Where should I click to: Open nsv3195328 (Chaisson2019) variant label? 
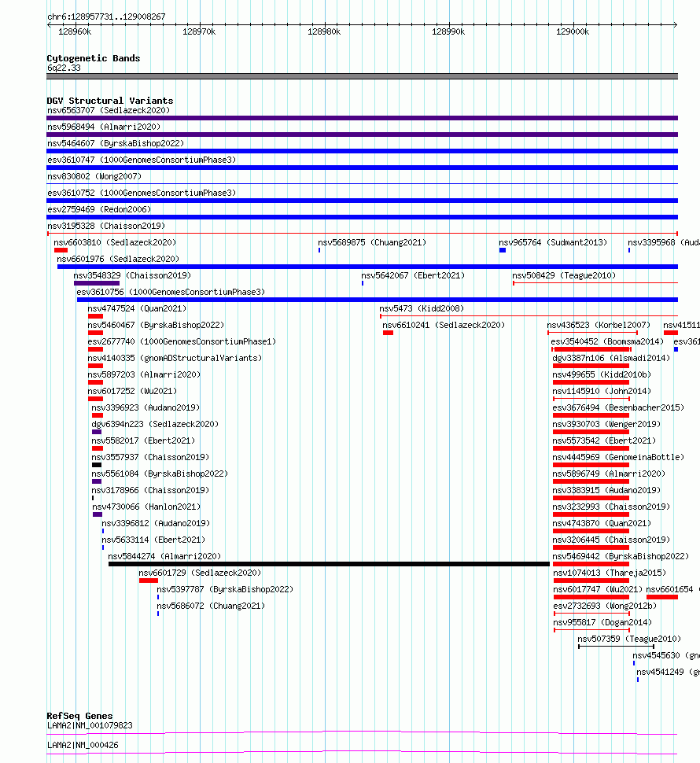pyautogui.click(x=106, y=227)
